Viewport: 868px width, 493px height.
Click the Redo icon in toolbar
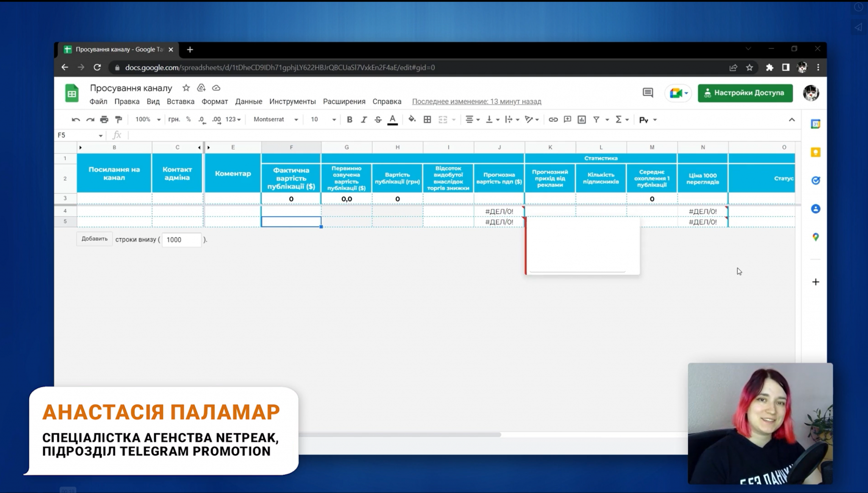(90, 120)
